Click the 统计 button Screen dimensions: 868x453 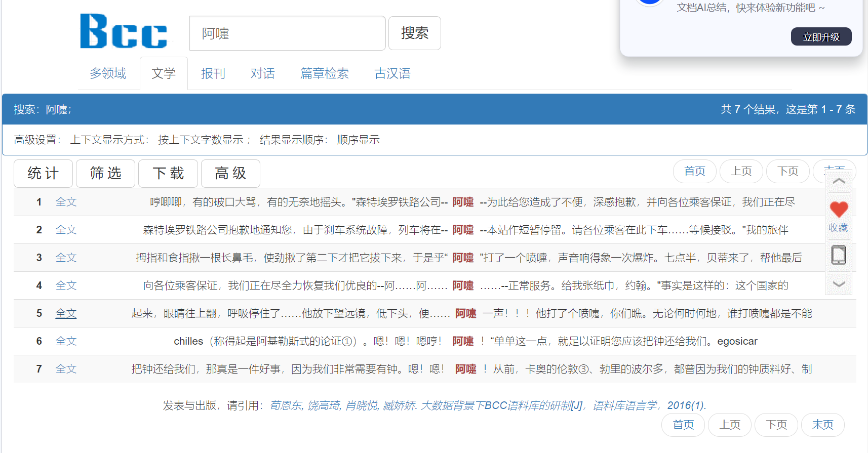[x=43, y=174]
